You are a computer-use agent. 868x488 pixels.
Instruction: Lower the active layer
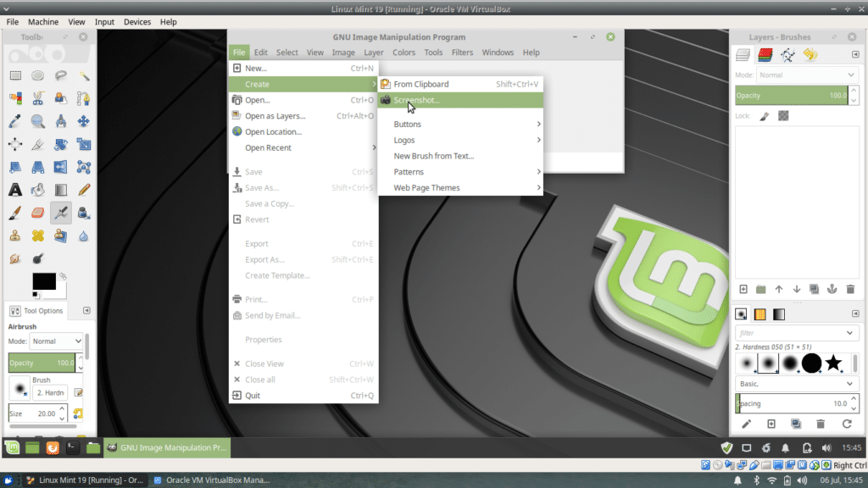pos(797,288)
